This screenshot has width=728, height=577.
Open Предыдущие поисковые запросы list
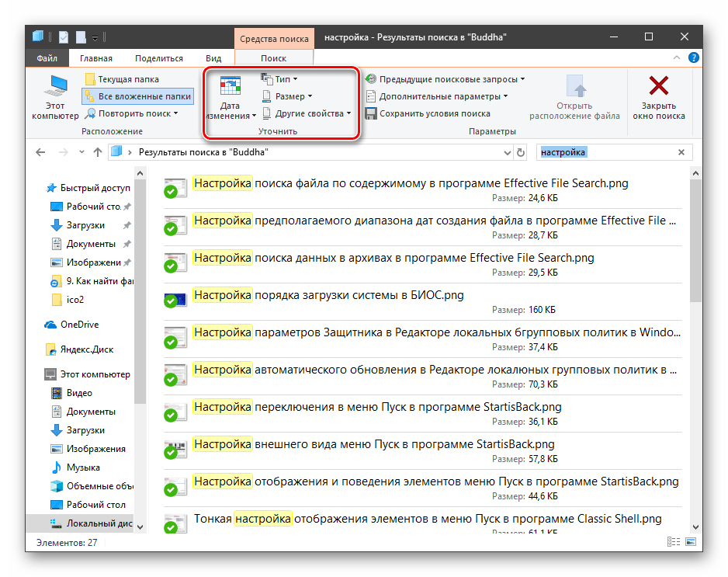[x=445, y=79]
